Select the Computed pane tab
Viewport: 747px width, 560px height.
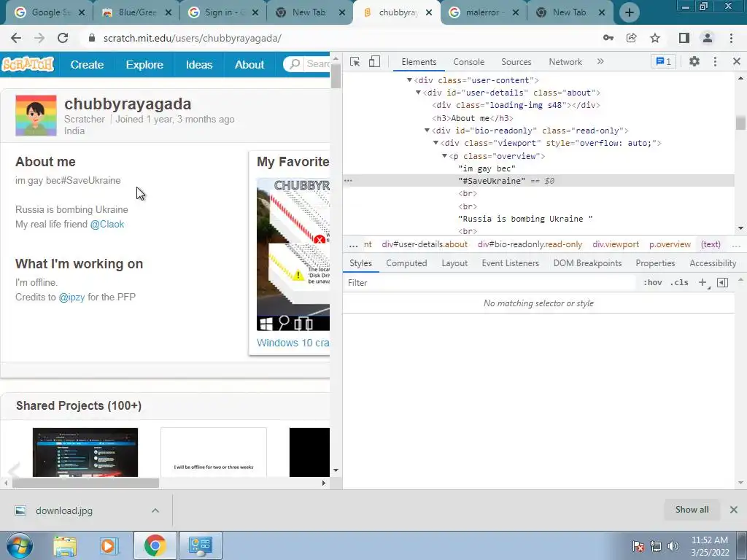tap(406, 262)
